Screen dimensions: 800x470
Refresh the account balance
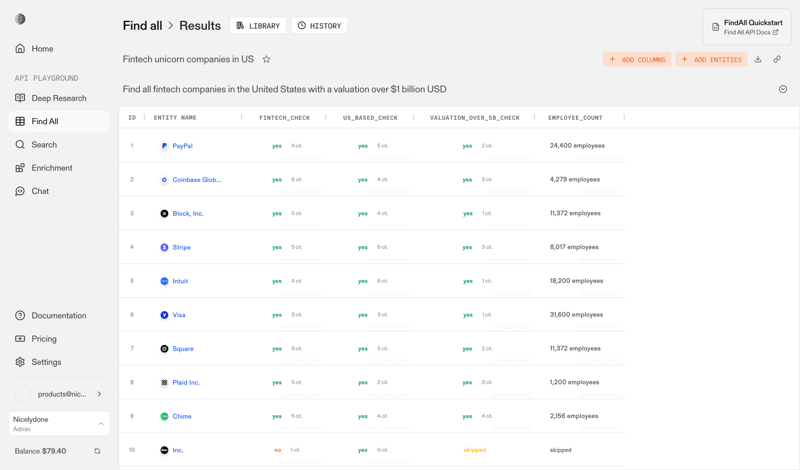(97, 451)
